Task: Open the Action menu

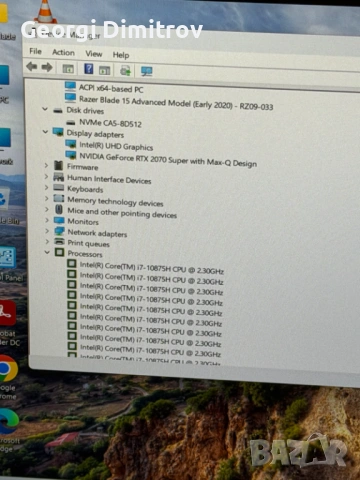Action: coord(63,52)
